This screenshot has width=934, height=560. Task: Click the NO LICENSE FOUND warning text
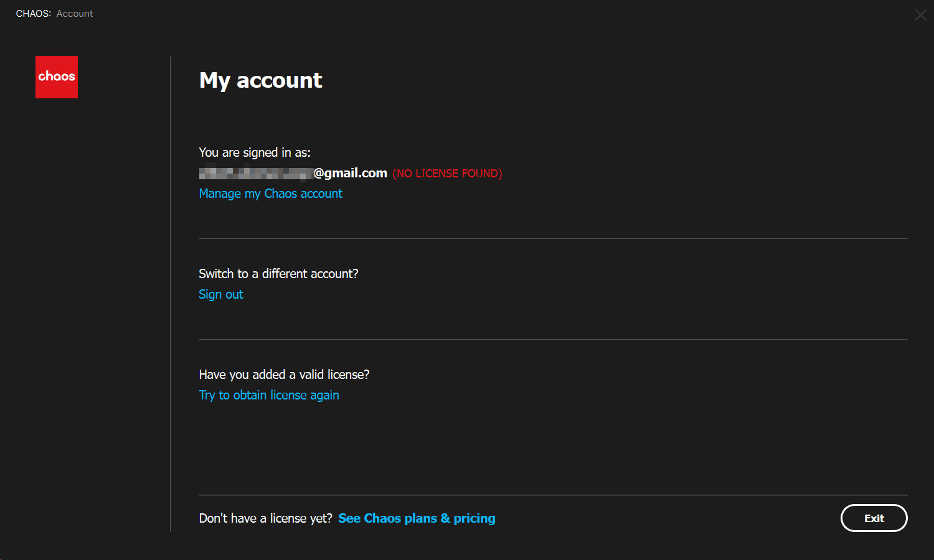446,173
